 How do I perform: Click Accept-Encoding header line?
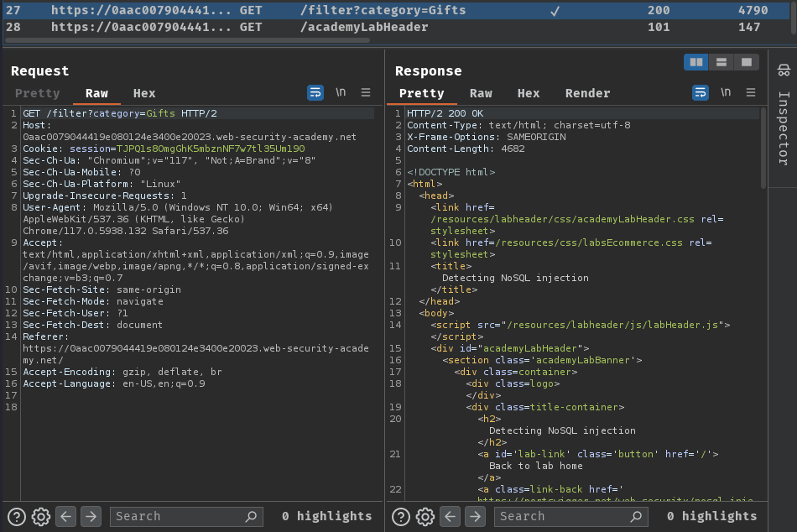(122, 372)
